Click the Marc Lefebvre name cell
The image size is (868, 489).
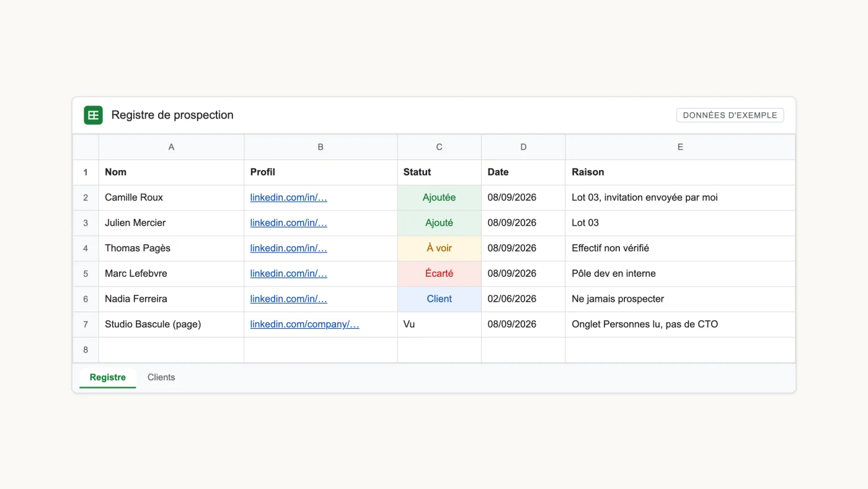(x=171, y=274)
